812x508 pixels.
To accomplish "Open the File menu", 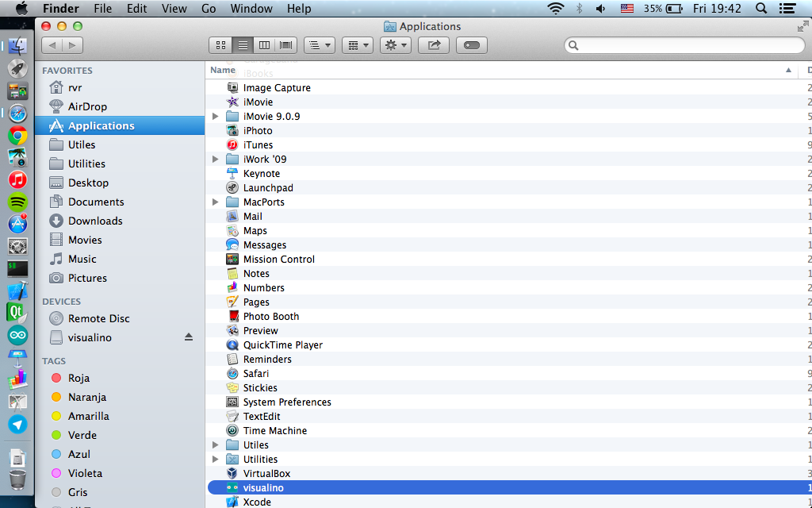I will (x=102, y=8).
